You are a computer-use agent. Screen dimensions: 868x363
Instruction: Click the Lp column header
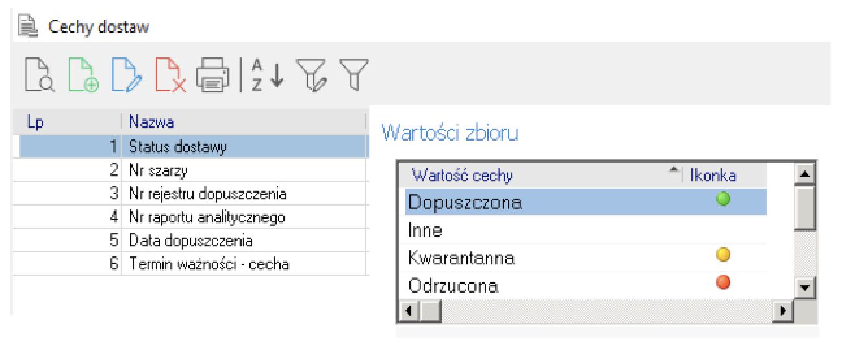pos(35,122)
